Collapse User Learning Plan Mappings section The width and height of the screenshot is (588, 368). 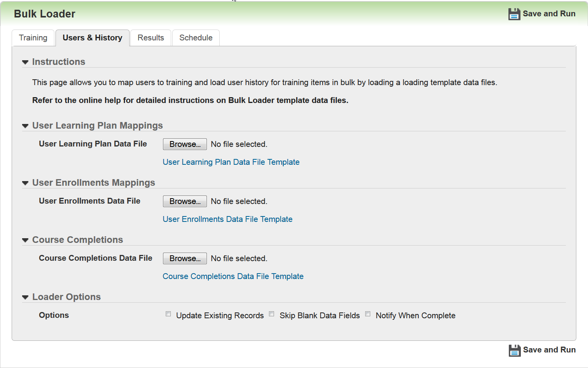26,126
